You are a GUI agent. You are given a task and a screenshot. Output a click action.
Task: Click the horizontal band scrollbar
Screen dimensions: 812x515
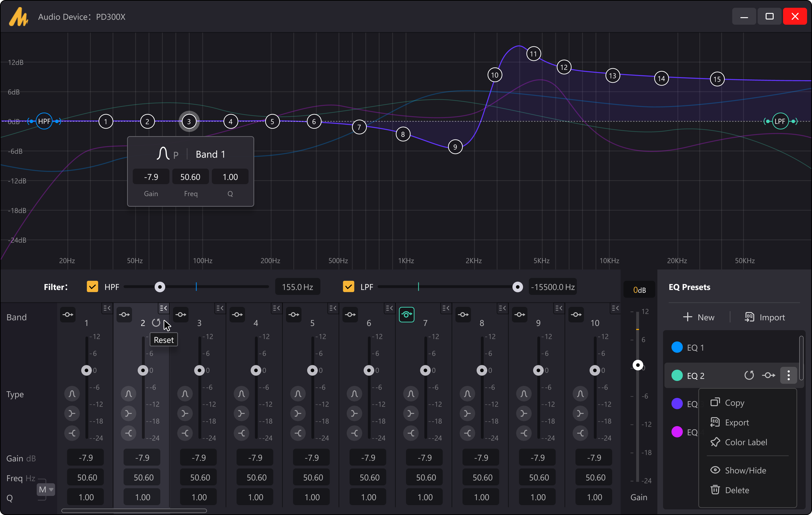click(134, 511)
